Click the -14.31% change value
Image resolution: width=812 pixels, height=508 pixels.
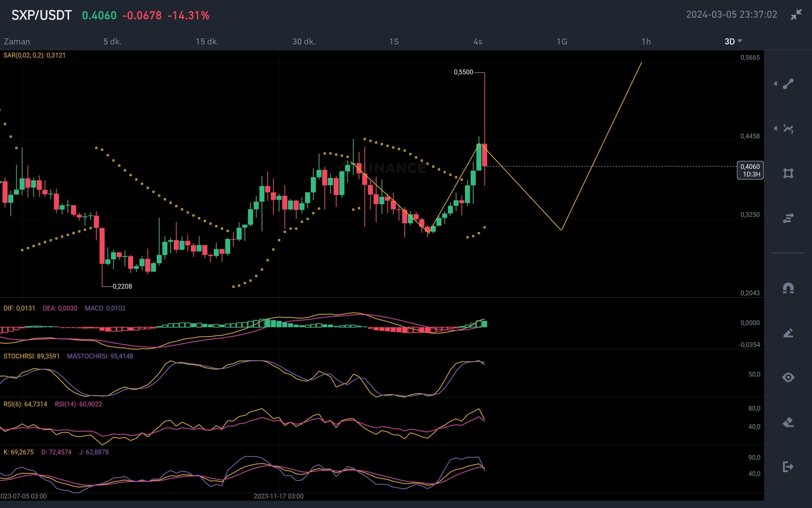coord(188,16)
